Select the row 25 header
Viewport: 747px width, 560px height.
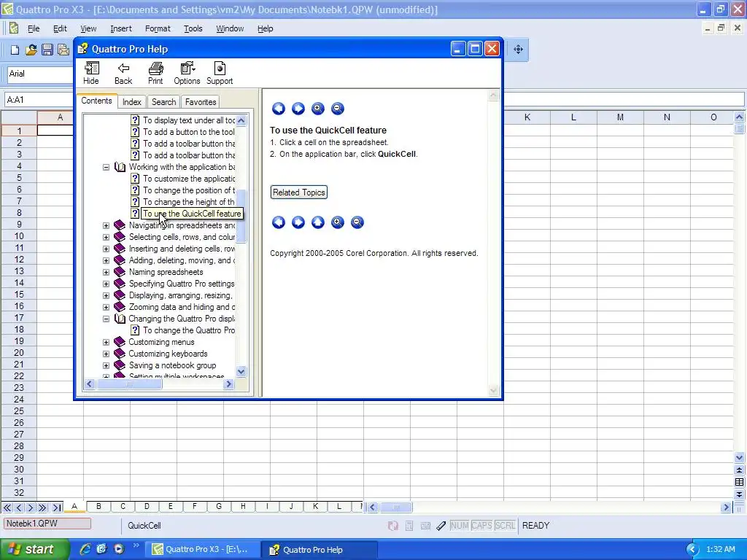click(19, 411)
